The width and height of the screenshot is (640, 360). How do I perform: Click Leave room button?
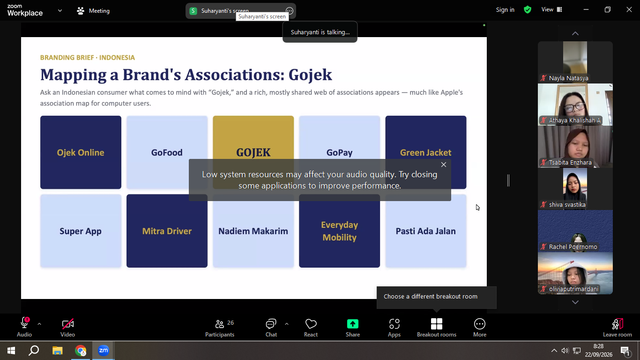(617, 327)
